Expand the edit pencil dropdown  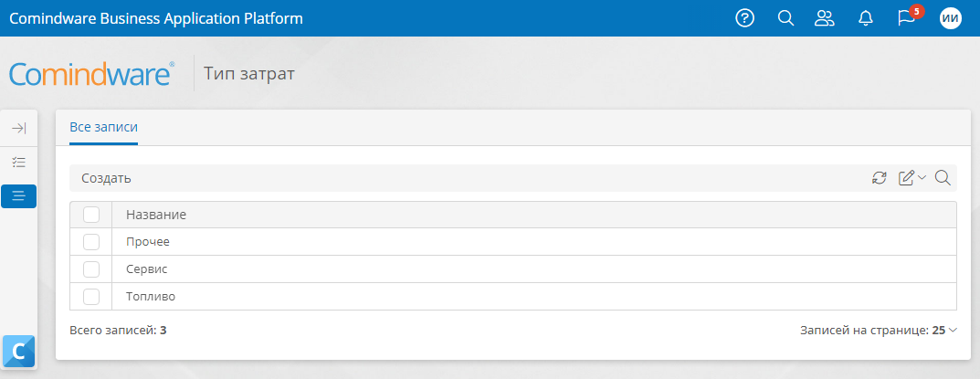point(912,178)
